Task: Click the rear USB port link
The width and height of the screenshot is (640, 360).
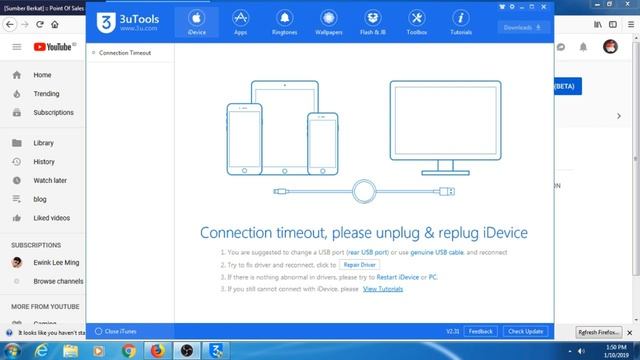Action: point(367,252)
